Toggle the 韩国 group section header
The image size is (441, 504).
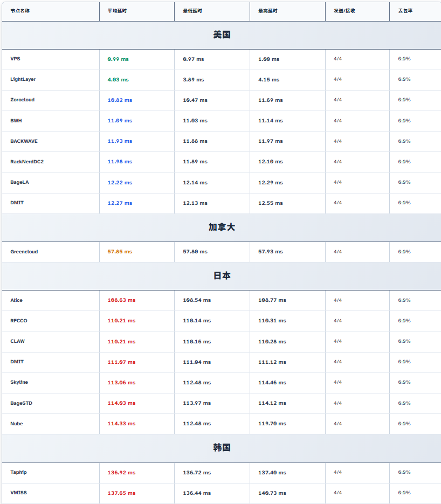click(222, 448)
